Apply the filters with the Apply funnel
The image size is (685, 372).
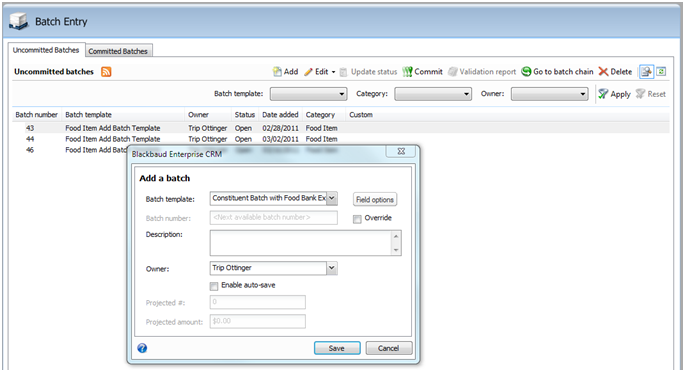pos(614,94)
